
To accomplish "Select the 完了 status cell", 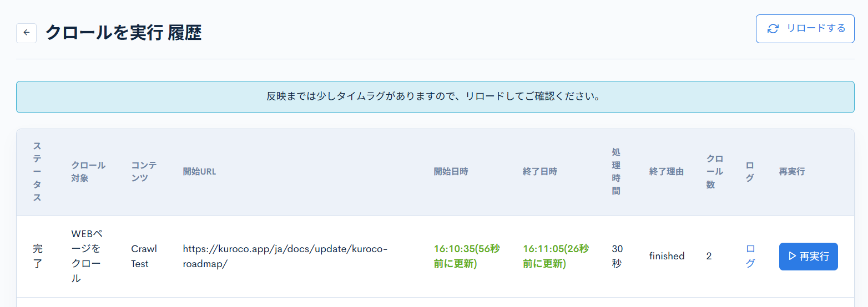I will coord(37,256).
